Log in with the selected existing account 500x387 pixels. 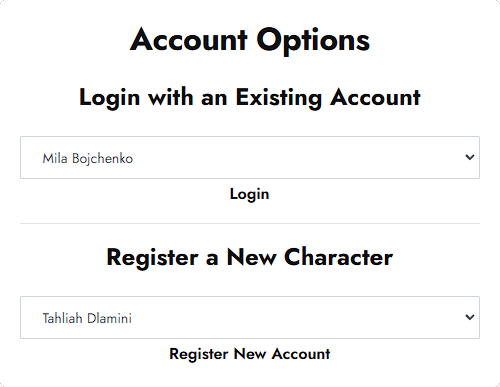click(250, 194)
